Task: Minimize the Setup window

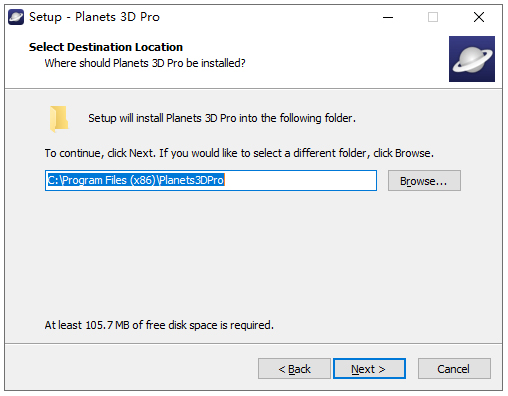Action: tap(388, 17)
